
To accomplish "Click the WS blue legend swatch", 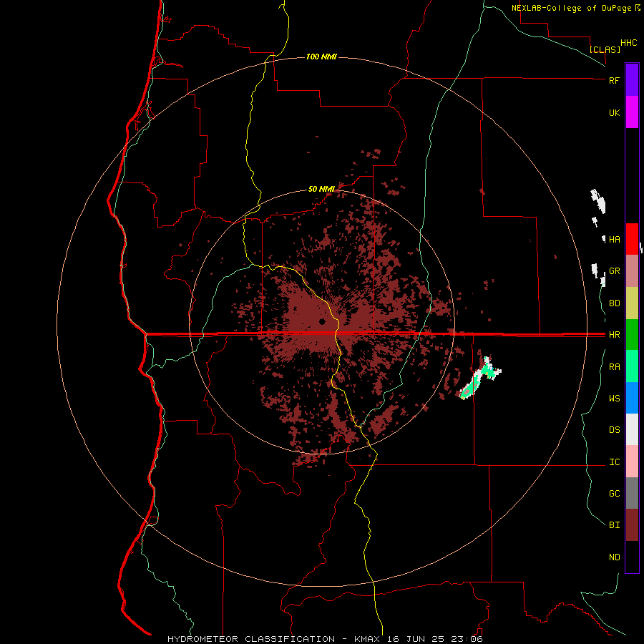I will tap(632, 398).
